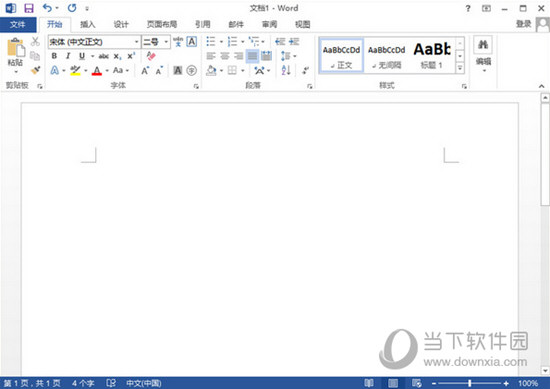This screenshot has width=550, height=389.
Task: Switch to read mode view in status bar
Action: click(369, 383)
